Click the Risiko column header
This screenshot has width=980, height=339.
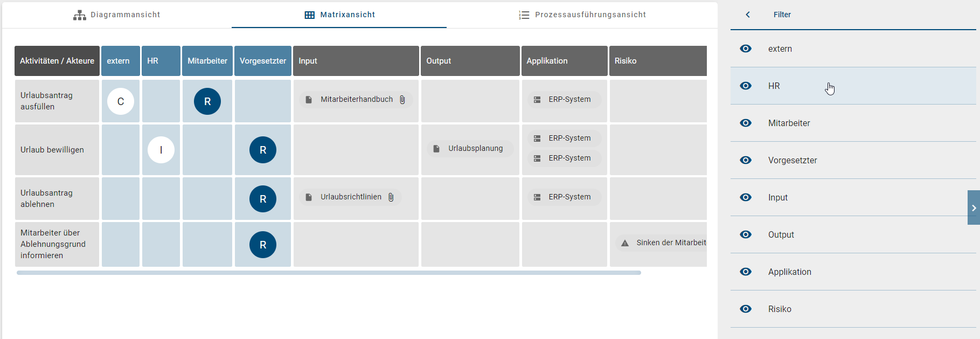pos(658,61)
